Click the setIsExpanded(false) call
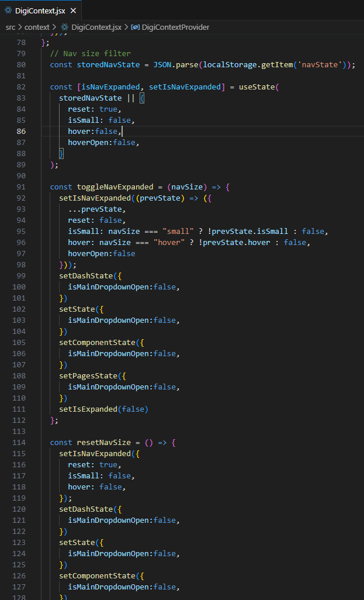Image resolution: width=364 pixels, height=600 pixels. coord(103,409)
